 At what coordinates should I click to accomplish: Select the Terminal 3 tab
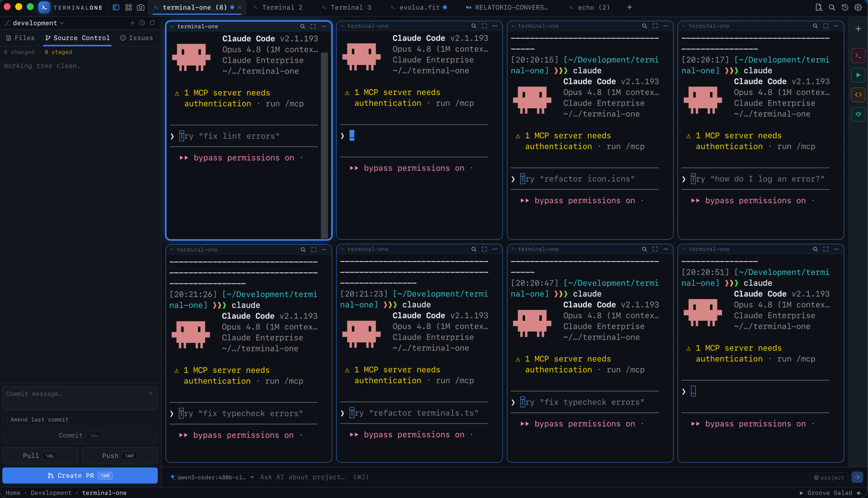347,7
